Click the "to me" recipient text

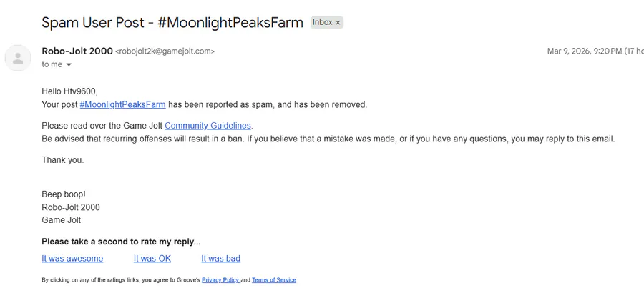(x=52, y=64)
